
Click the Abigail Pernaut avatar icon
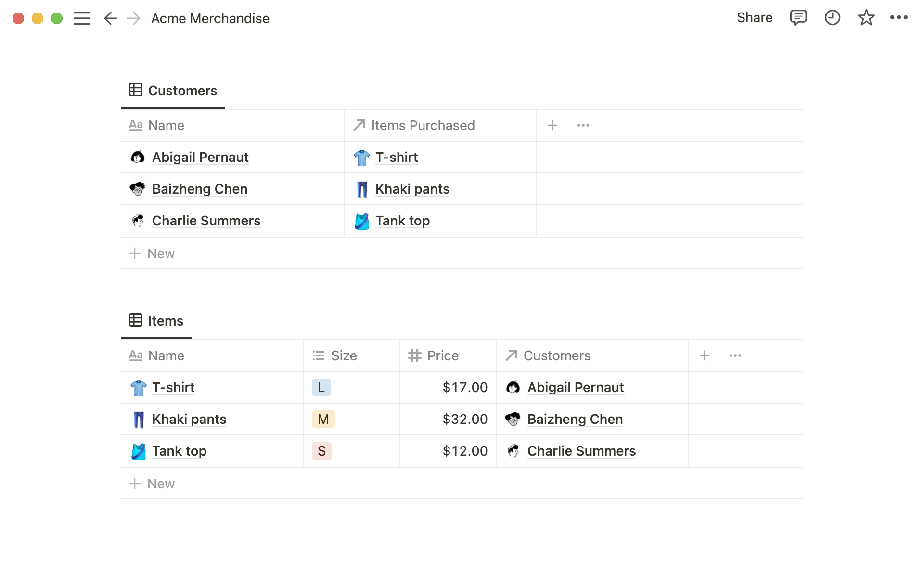tap(138, 157)
